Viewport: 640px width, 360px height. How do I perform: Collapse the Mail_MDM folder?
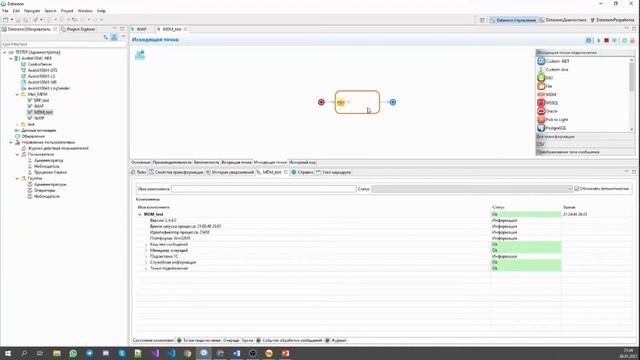(17, 94)
